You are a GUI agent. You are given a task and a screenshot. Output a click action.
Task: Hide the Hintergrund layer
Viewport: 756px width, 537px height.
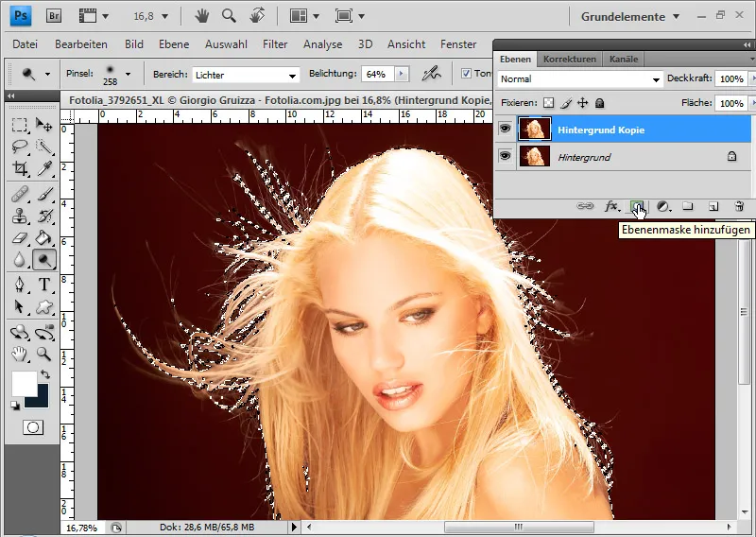(x=505, y=156)
